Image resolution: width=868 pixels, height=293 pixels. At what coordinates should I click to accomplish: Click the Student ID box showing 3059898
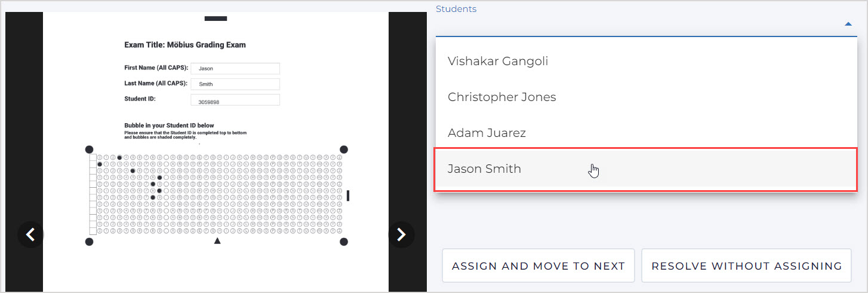tap(235, 100)
